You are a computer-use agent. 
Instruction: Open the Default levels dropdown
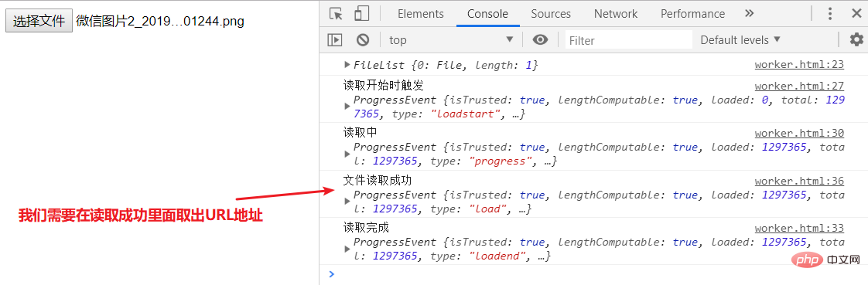click(x=740, y=39)
